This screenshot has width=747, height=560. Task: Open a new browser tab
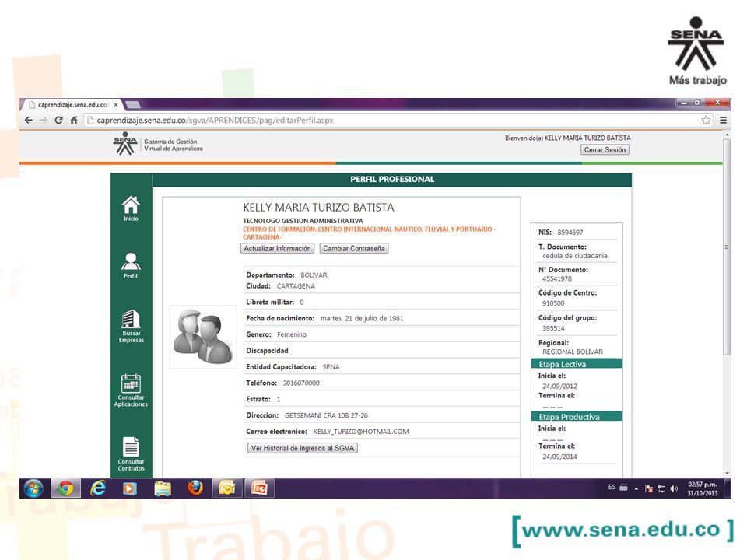tap(133, 105)
